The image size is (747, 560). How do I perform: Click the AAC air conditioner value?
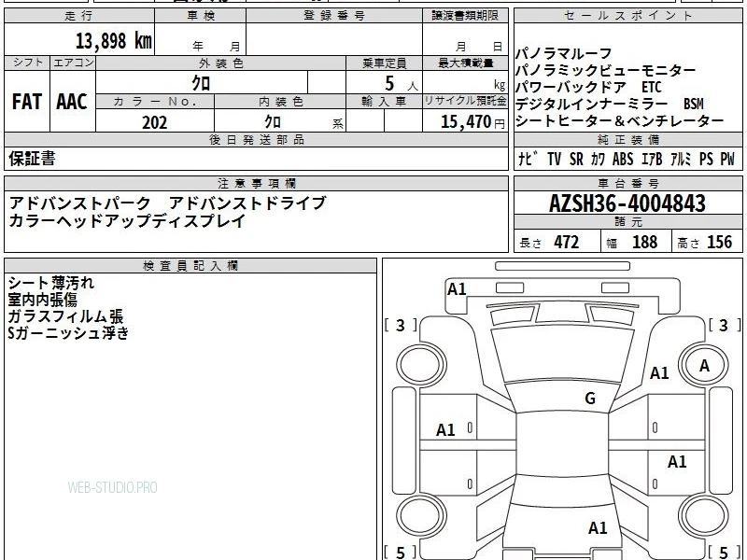[x=72, y=102]
